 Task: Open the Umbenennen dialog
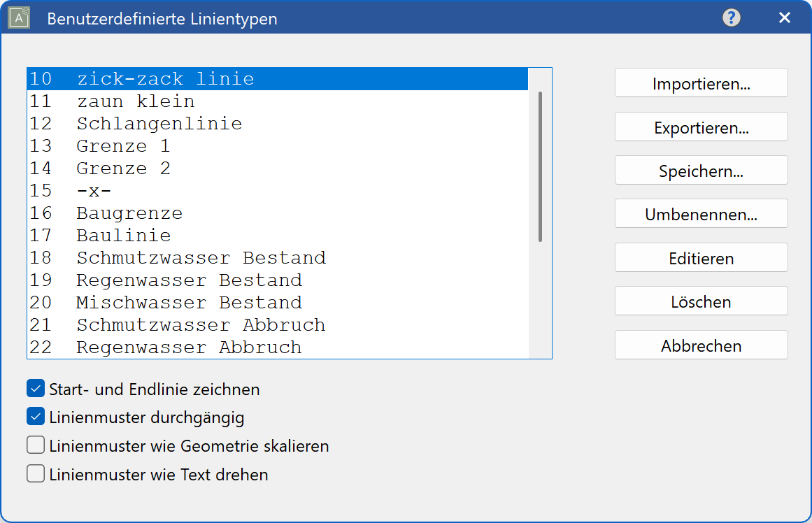tap(701, 213)
